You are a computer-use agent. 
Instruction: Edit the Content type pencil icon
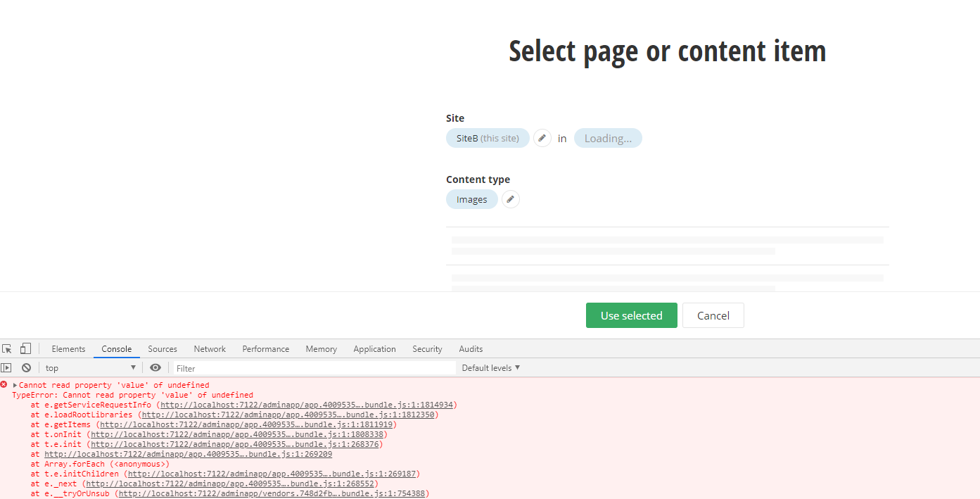click(511, 199)
